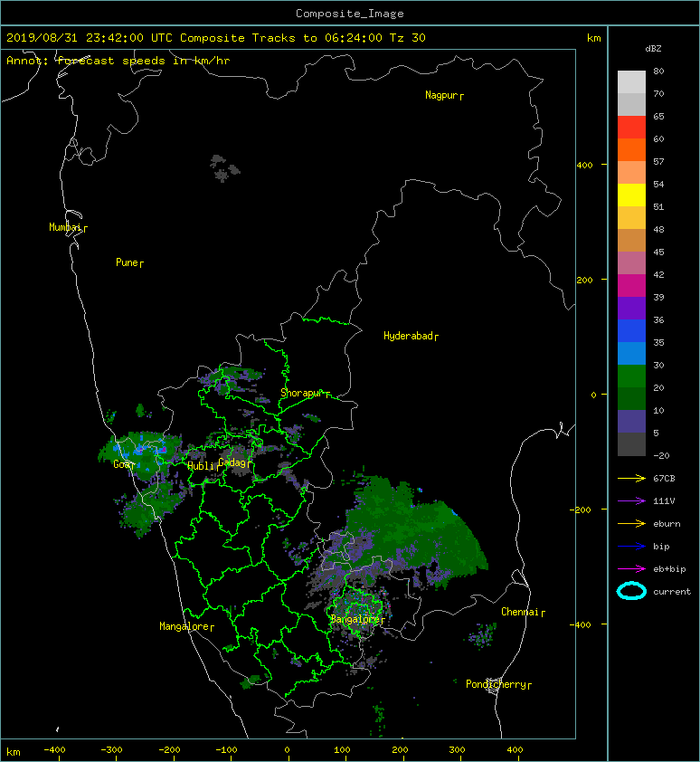The image size is (700, 762).
Task: Click the eburn arrow legend symbol
Action: click(631, 523)
